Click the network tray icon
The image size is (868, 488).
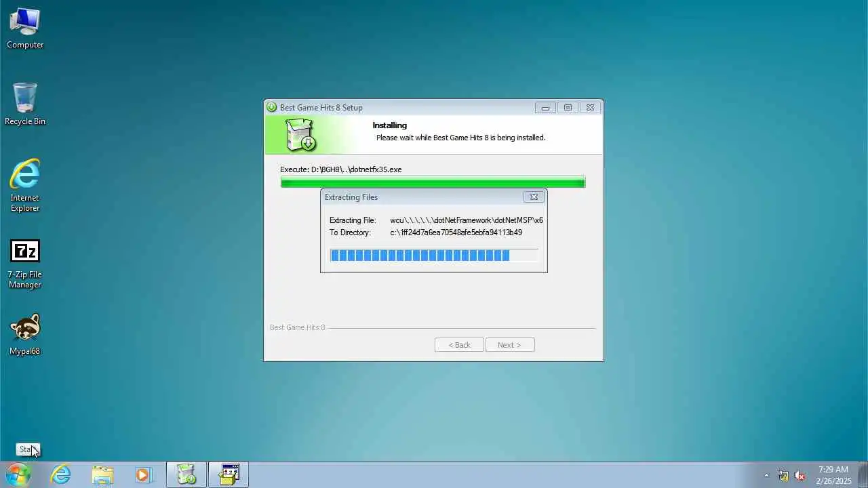(783, 475)
